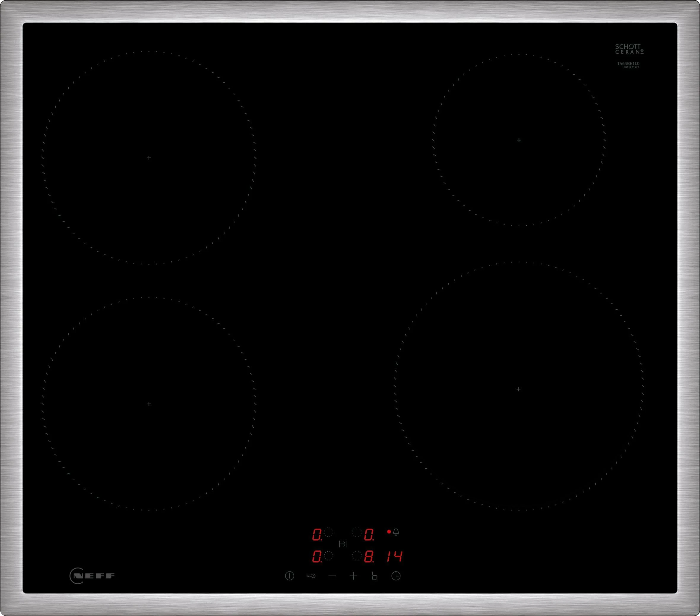This screenshot has height=616, width=700.
Task: Tap the kitchen timer bell icon
Action: pyautogui.click(x=396, y=532)
